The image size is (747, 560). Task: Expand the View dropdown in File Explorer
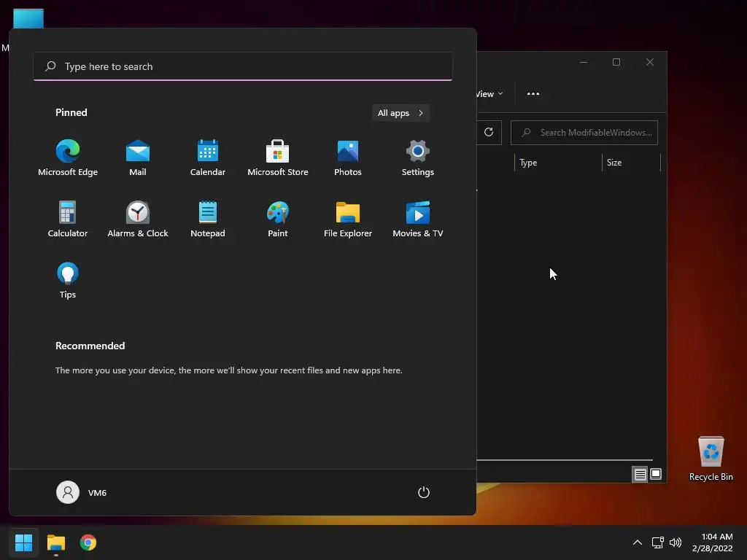[x=489, y=94]
